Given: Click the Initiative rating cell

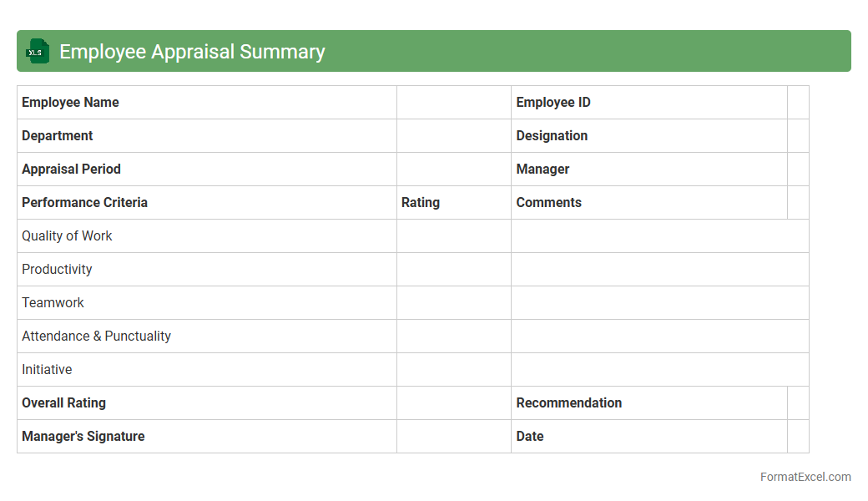Looking at the screenshot, I should click(x=453, y=370).
